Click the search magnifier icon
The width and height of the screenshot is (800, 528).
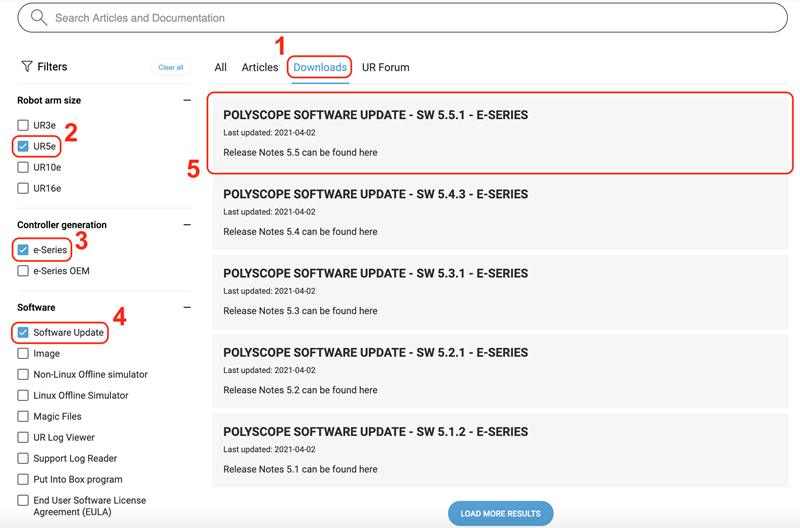click(x=39, y=18)
